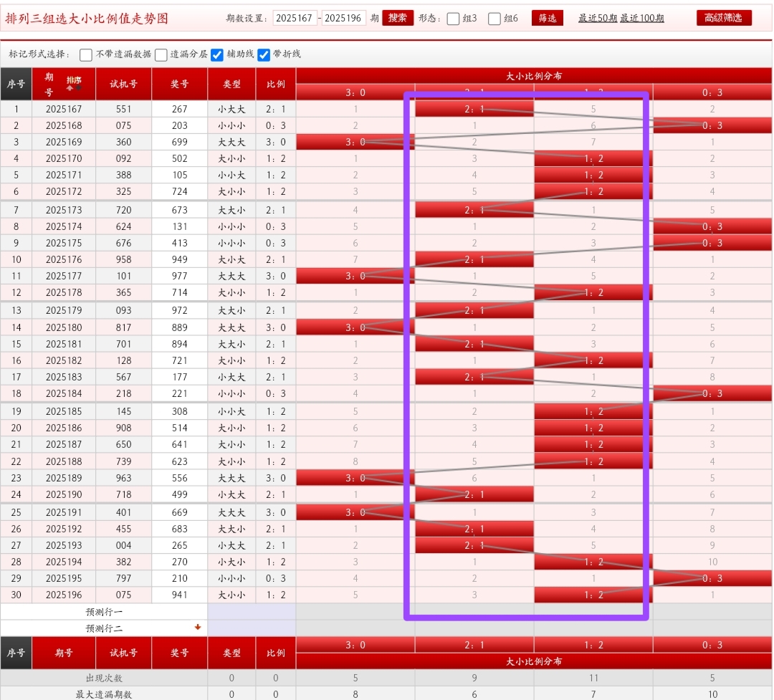This screenshot has width=774, height=700.
Task: Click the 出现次数 value 11 under 1:2
Action: pos(593,679)
